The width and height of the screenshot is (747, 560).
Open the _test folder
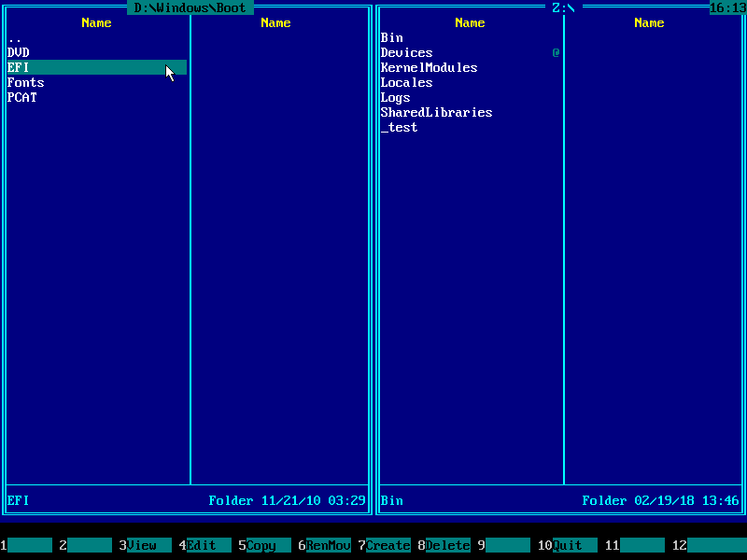(x=399, y=127)
